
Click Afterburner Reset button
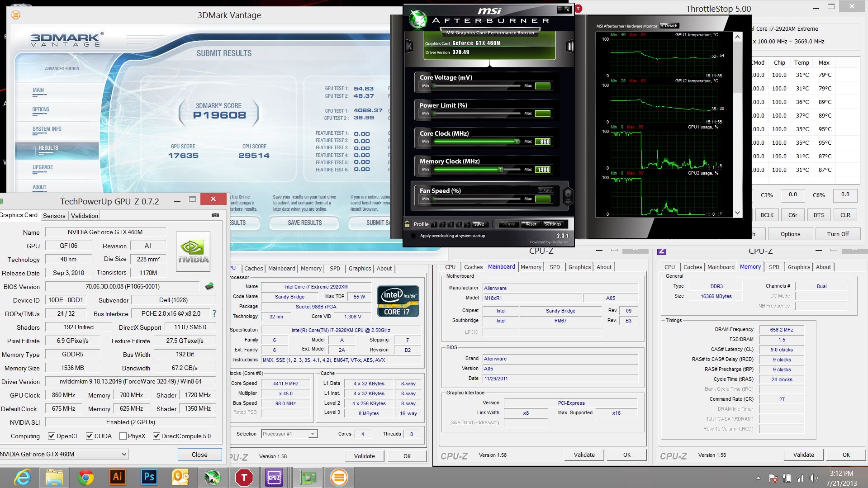pos(531,224)
